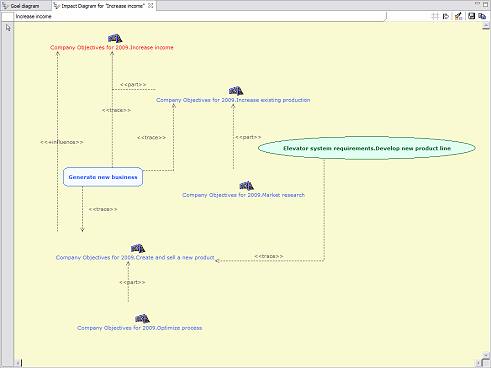Click the horizontal scrollbar left arrow

click(18, 363)
